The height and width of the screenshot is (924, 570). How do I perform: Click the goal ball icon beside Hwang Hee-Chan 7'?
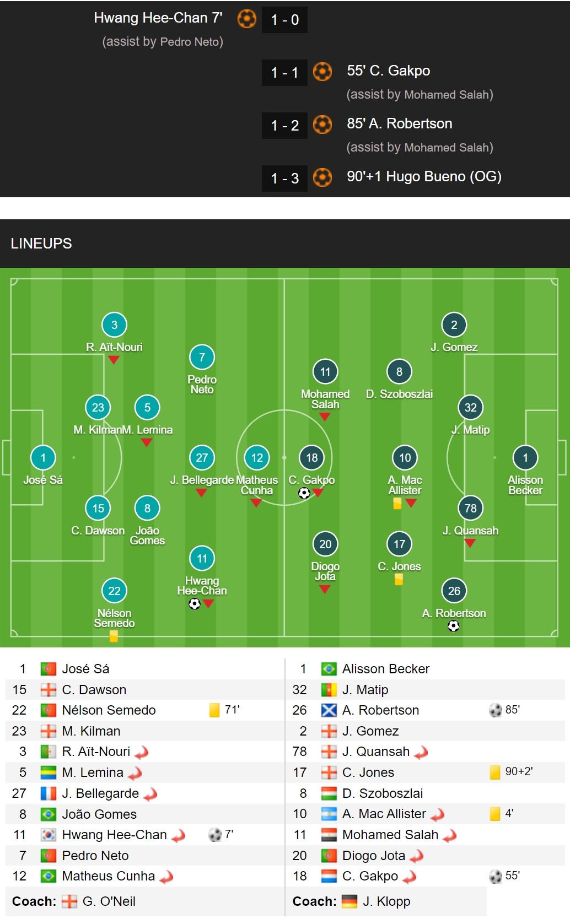[247, 19]
